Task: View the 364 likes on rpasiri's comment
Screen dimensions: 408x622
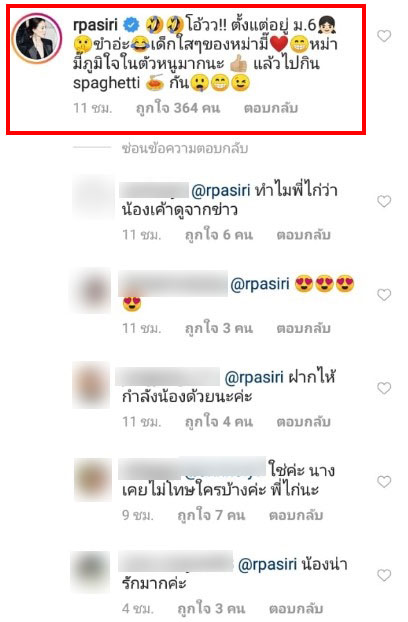Action: [x=178, y=108]
